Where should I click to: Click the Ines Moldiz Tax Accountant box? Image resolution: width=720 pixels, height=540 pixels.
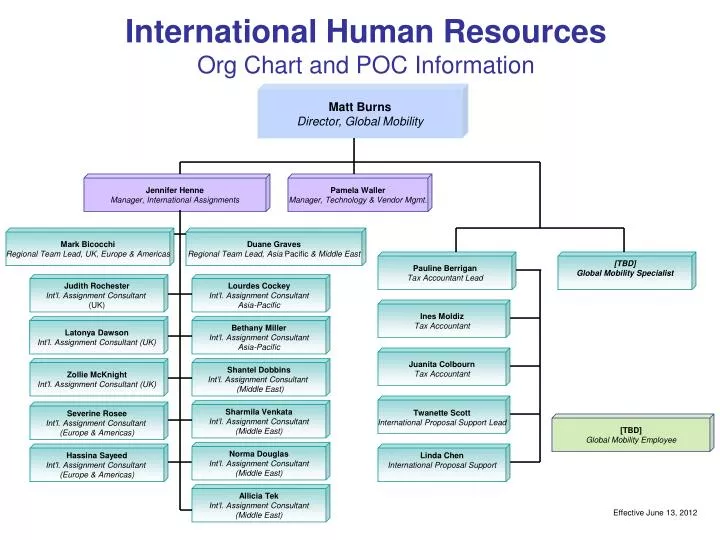[444, 319]
